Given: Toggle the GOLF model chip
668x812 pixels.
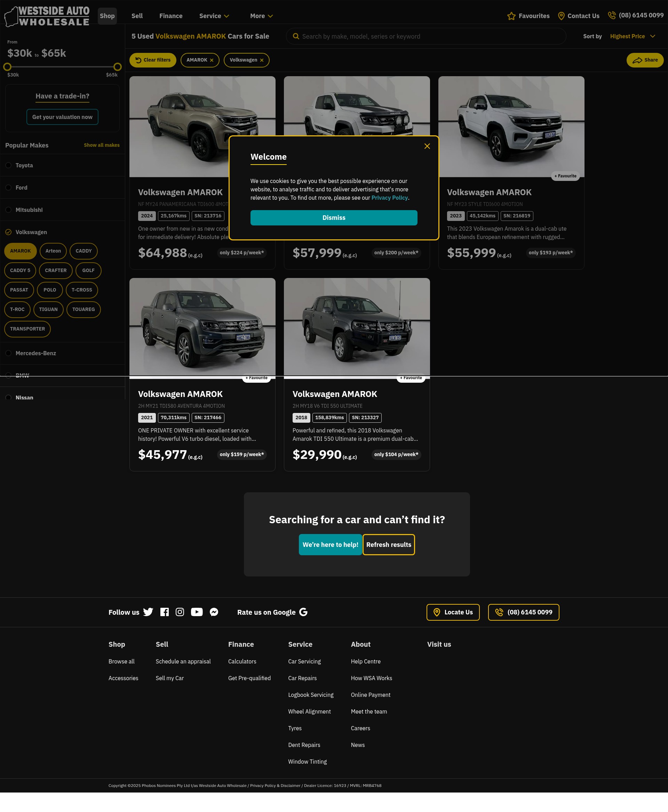Looking at the screenshot, I should pos(88,271).
